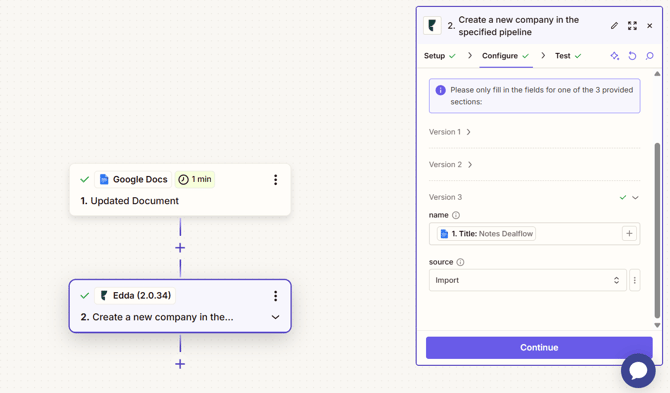Screen dimensions: 670x393
Task: Click the green checkmark on Google Docs step
Action: coord(85,179)
